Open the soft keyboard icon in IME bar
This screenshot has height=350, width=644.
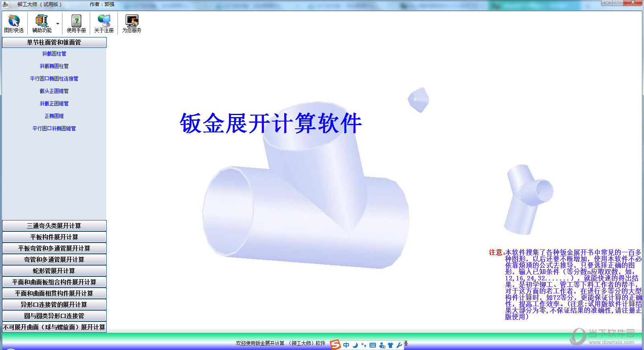(x=372, y=345)
